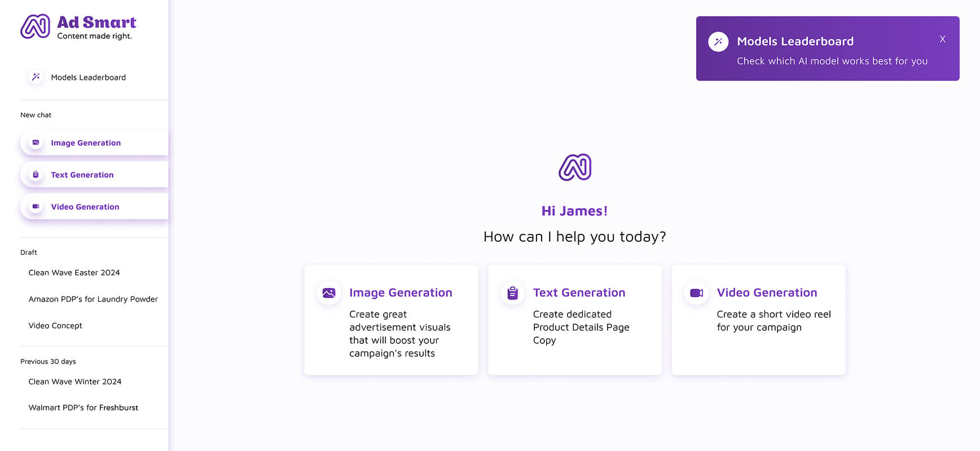Viewport: 980px width, 451px height.
Task: Open the Clean Wave Winter 2024 chat
Action: click(x=75, y=381)
